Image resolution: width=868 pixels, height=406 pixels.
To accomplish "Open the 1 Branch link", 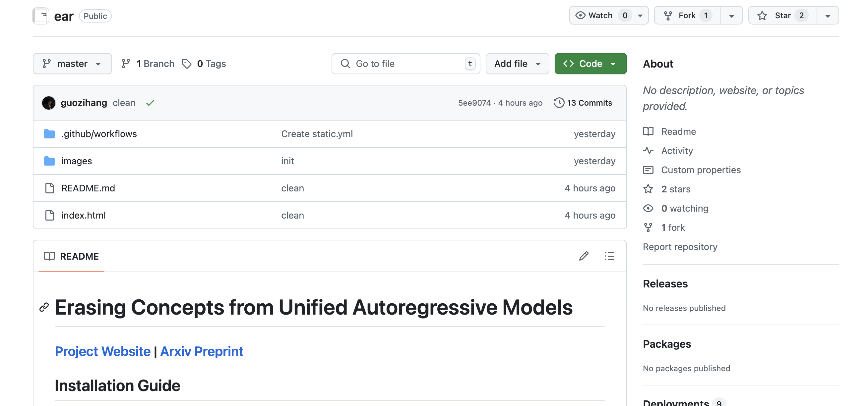I will pyautogui.click(x=148, y=64).
